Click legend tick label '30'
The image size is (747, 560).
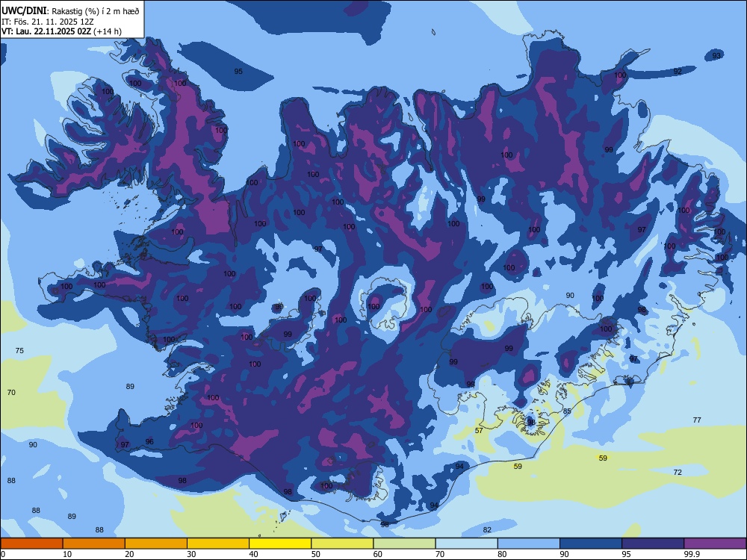point(191,554)
